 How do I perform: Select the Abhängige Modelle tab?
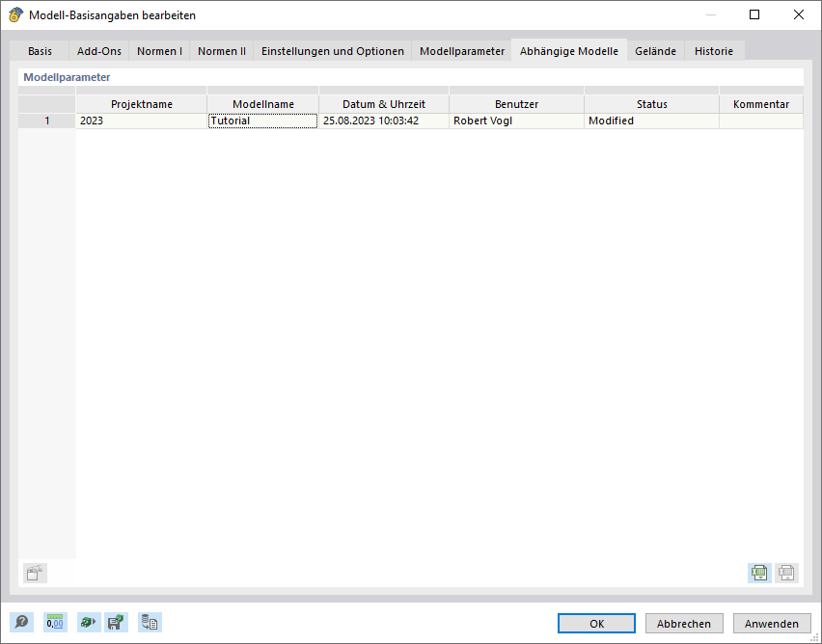click(569, 51)
